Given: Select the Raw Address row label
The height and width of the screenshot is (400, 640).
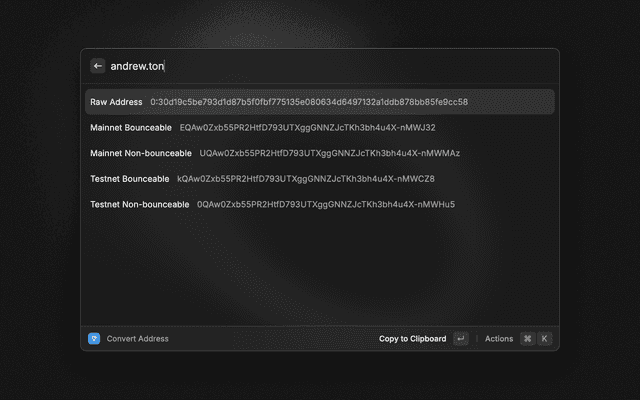Looking at the screenshot, I should (x=116, y=102).
